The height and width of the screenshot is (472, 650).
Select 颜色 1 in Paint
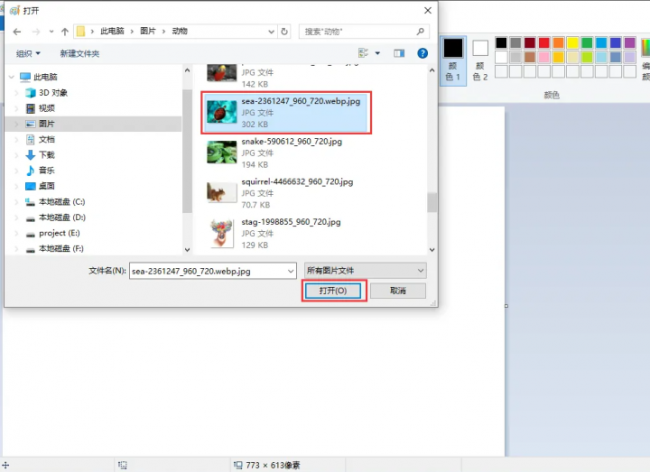pyautogui.click(x=453, y=60)
